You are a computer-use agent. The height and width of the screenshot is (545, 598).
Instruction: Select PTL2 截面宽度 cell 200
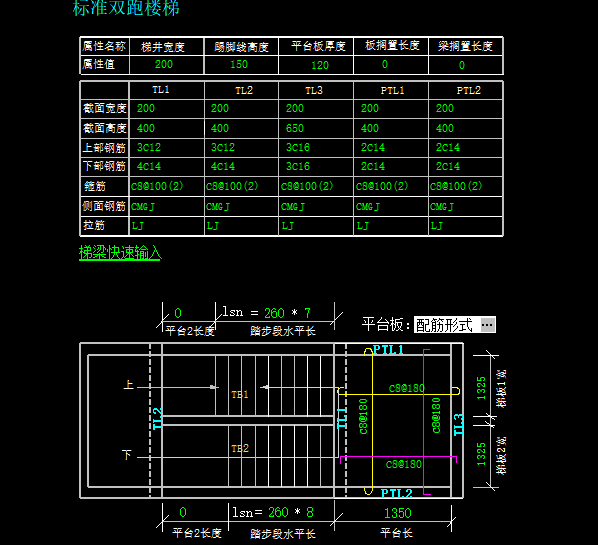click(x=445, y=108)
